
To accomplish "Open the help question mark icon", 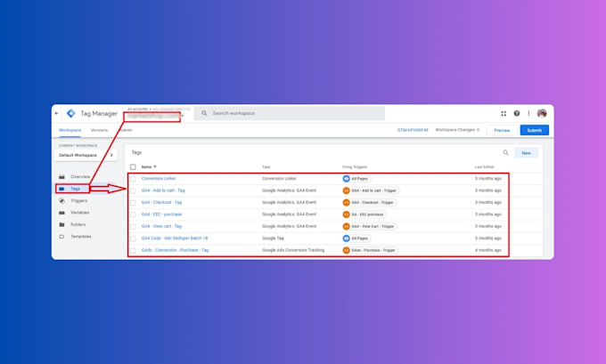I will tap(517, 114).
